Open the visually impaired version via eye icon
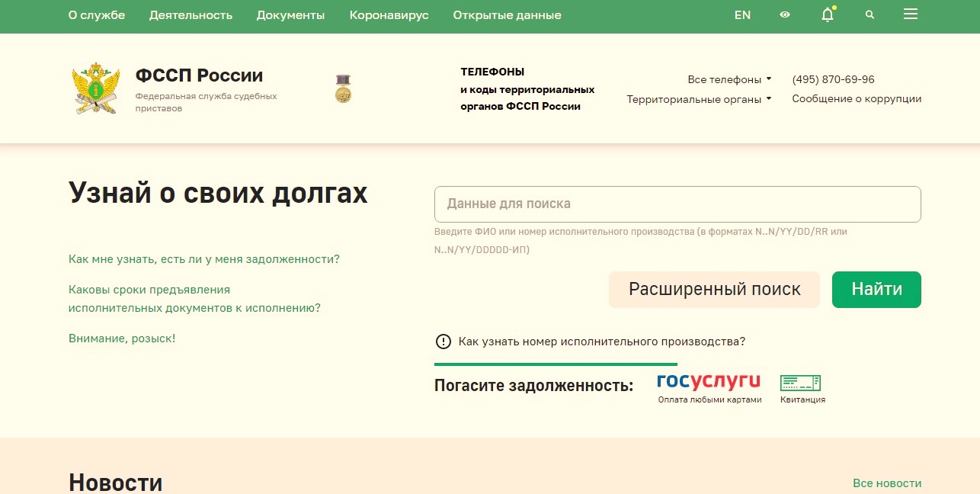 coord(785,14)
